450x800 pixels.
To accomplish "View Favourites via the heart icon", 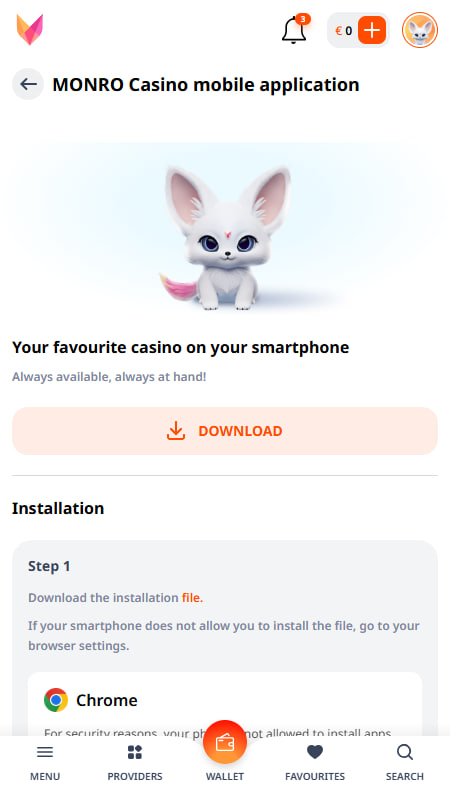I will point(315,752).
